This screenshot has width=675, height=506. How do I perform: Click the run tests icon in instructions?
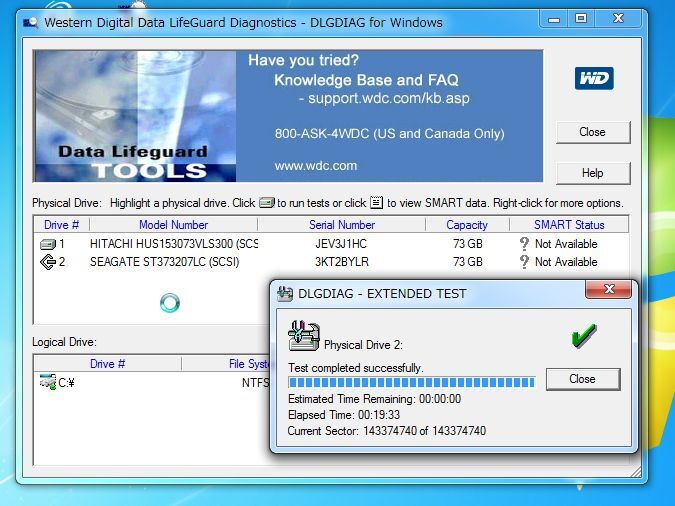click(266, 202)
